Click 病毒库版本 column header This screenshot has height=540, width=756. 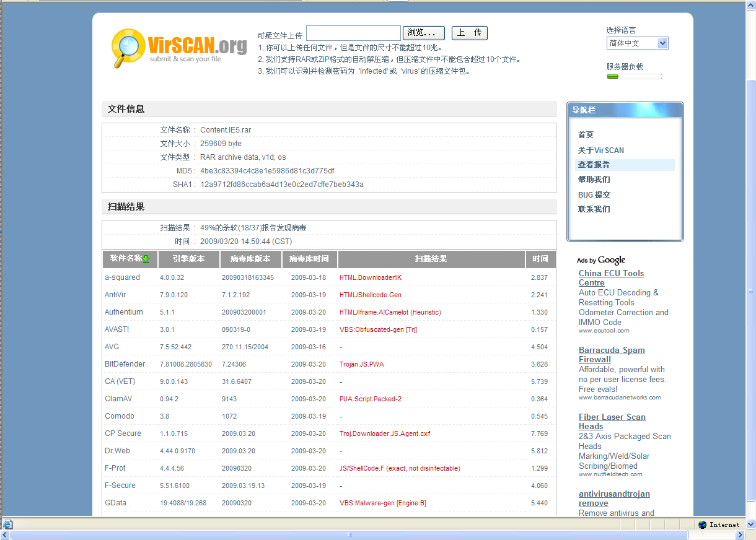(x=250, y=259)
